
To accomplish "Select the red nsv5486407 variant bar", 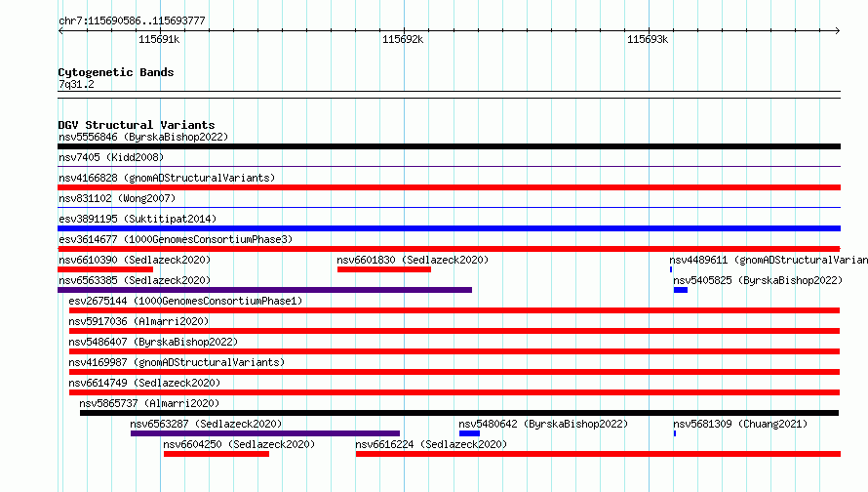I will (454, 351).
